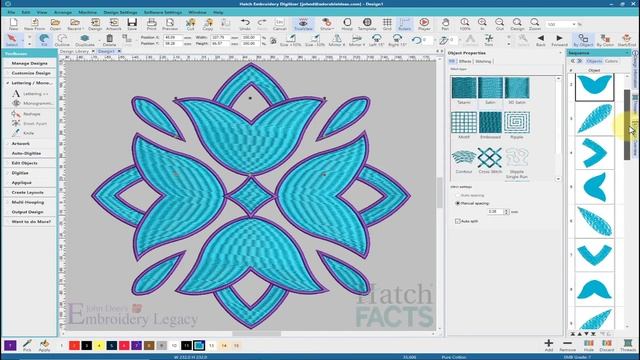This screenshot has height=360, width=640.
Task: Click the Zoom In icon
Action: tap(482, 24)
